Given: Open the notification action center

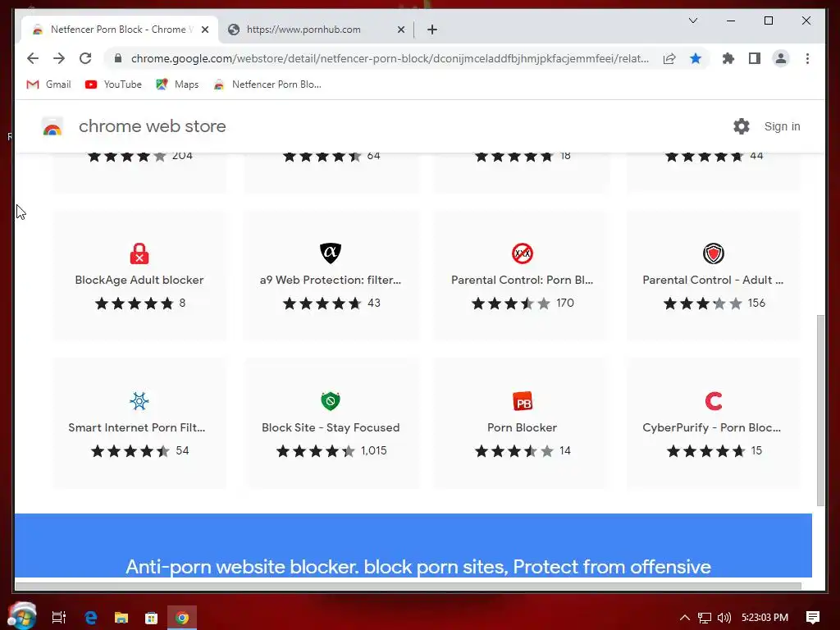Looking at the screenshot, I should click(x=813, y=618).
